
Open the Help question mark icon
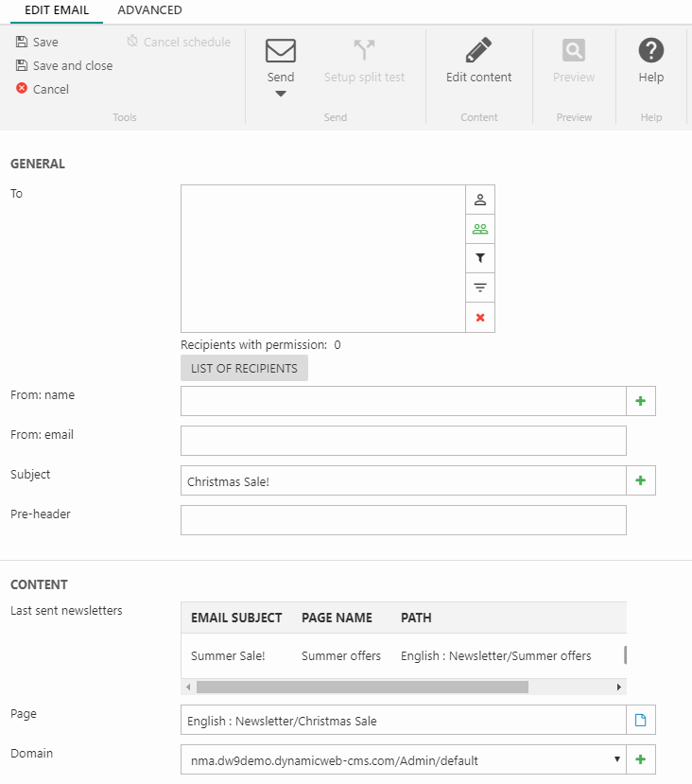651,50
